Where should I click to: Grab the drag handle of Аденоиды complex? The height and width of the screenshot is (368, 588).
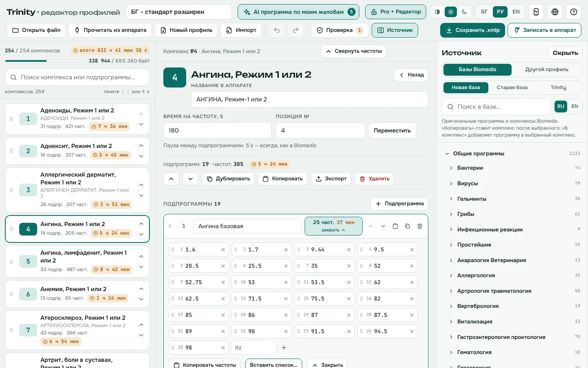pyautogui.click(x=11, y=119)
